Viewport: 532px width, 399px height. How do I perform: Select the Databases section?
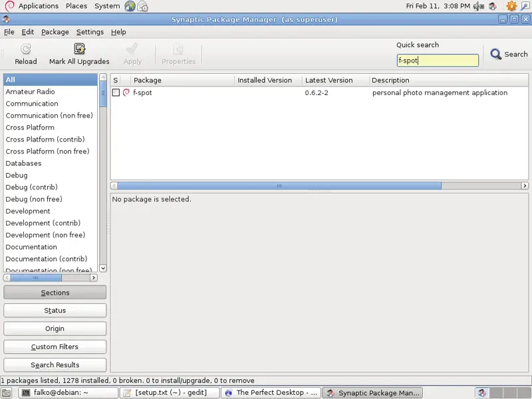pyautogui.click(x=51, y=163)
